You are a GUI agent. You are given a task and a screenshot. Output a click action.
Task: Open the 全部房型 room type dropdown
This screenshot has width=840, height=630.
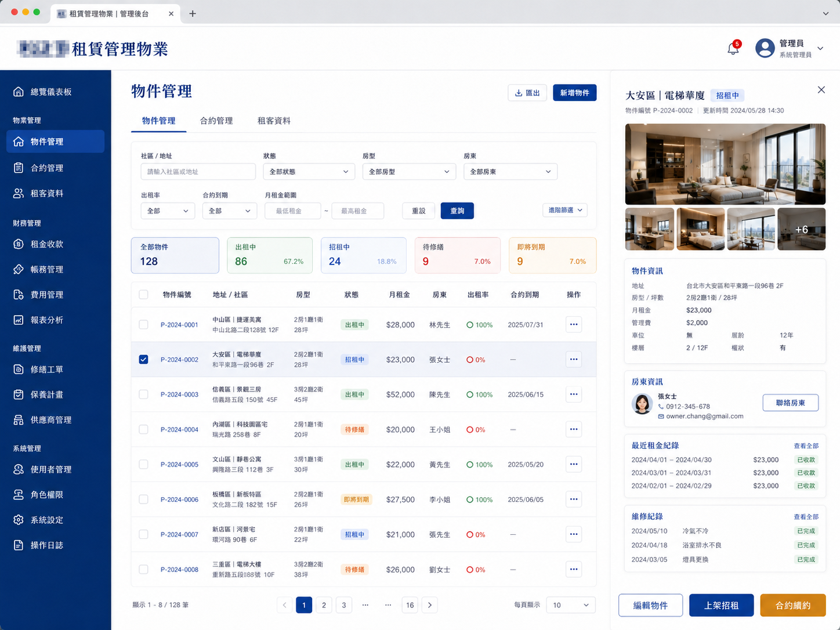tap(409, 172)
